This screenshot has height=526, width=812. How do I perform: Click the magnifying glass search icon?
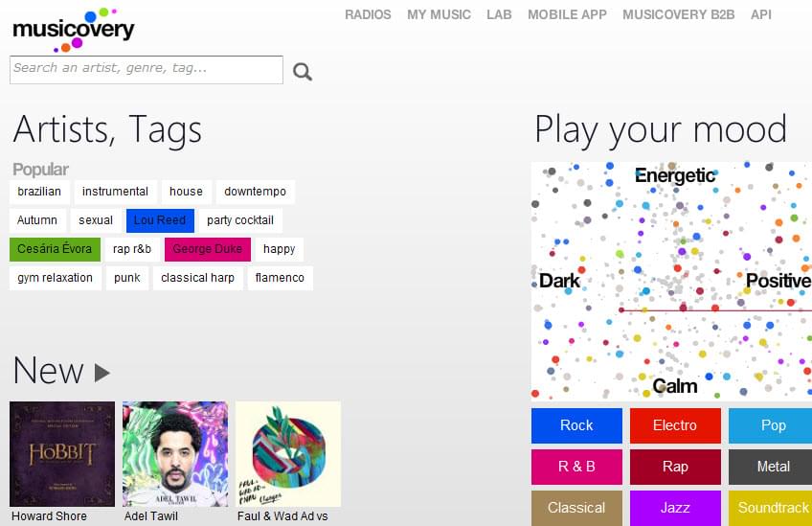[x=303, y=71]
